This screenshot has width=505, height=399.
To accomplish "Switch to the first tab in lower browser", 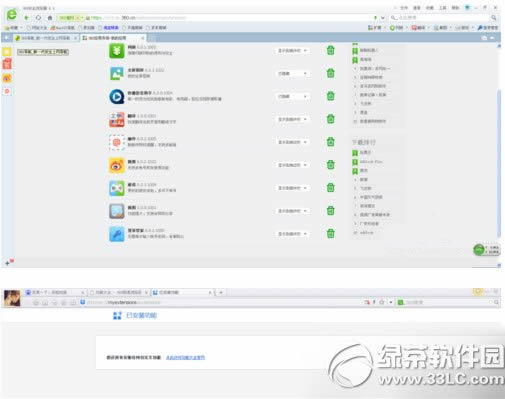I will point(55,292).
